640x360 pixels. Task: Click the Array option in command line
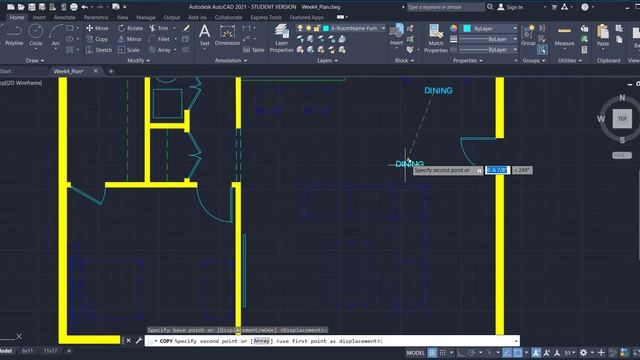point(262,341)
